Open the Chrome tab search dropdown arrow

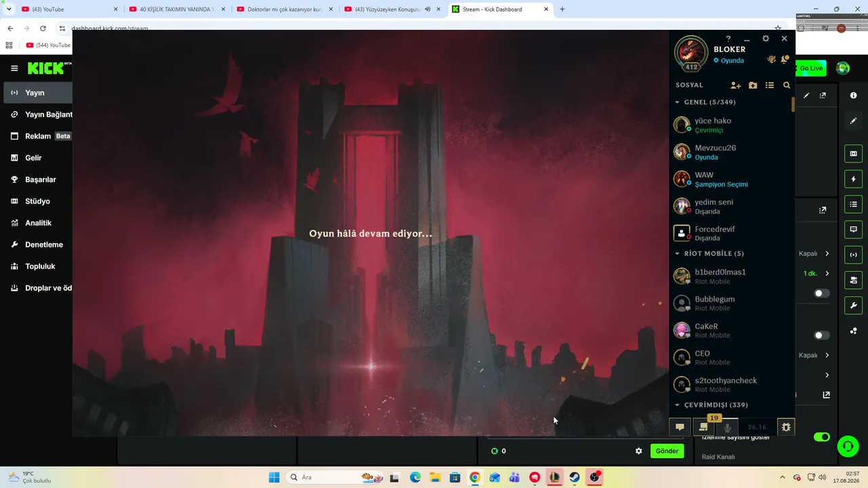point(9,9)
